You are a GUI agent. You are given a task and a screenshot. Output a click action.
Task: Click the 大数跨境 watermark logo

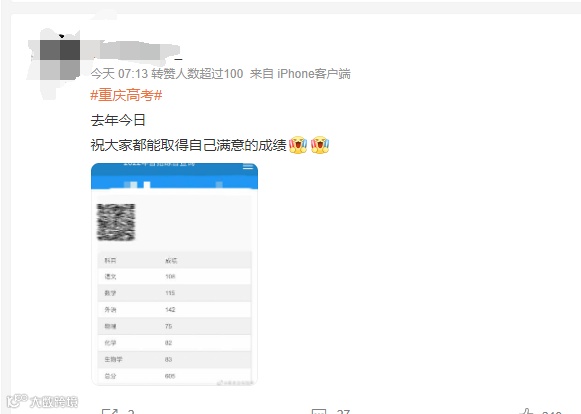click(x=43, y=401)
